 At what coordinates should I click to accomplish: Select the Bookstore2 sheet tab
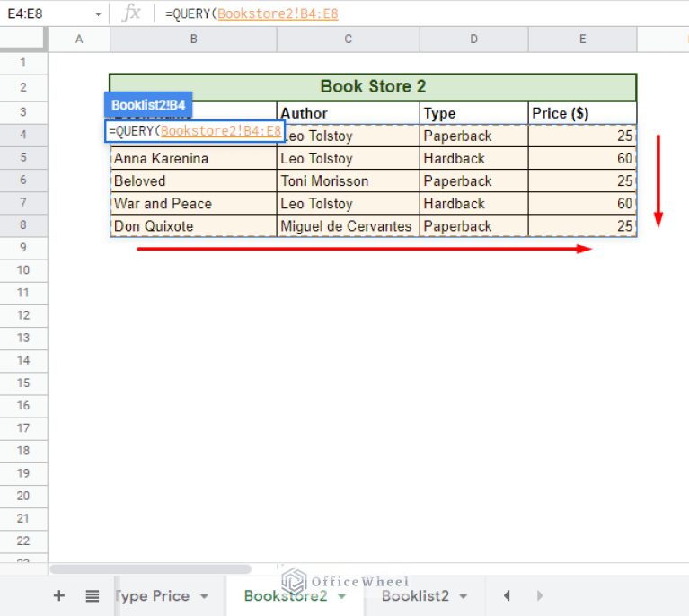[285, 596]
